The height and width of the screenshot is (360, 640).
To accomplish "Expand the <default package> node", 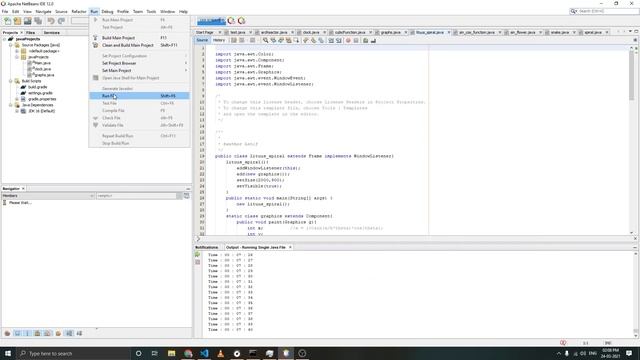I will pyautogui.click(x=17, y=51).
